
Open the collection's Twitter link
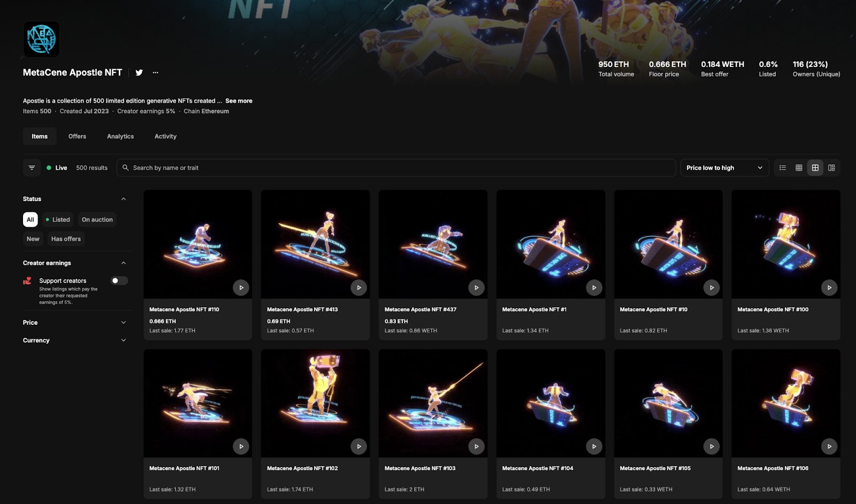tap(139, 73)
